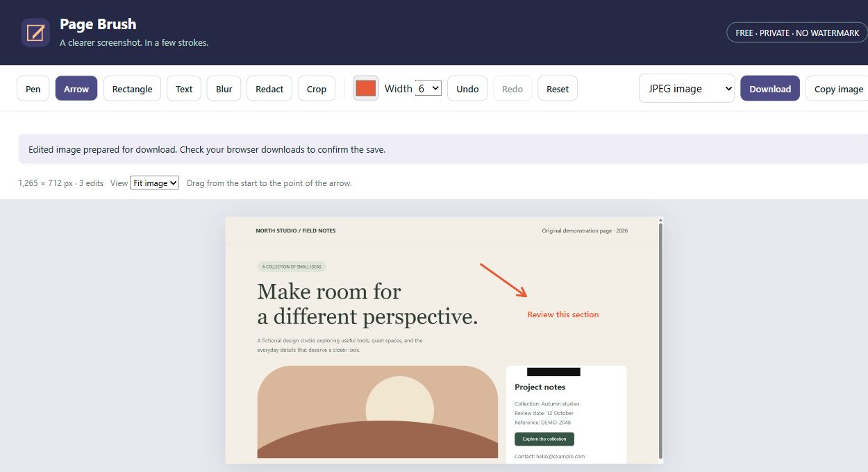Click the Width label
This screenshot has height=472, width=868.
[x=398, y=89]
